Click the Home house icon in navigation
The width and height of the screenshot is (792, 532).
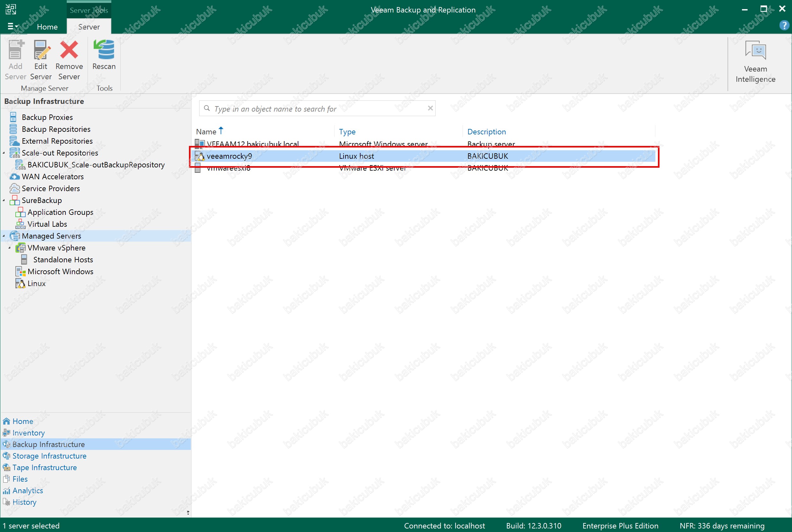coord(6,421)
